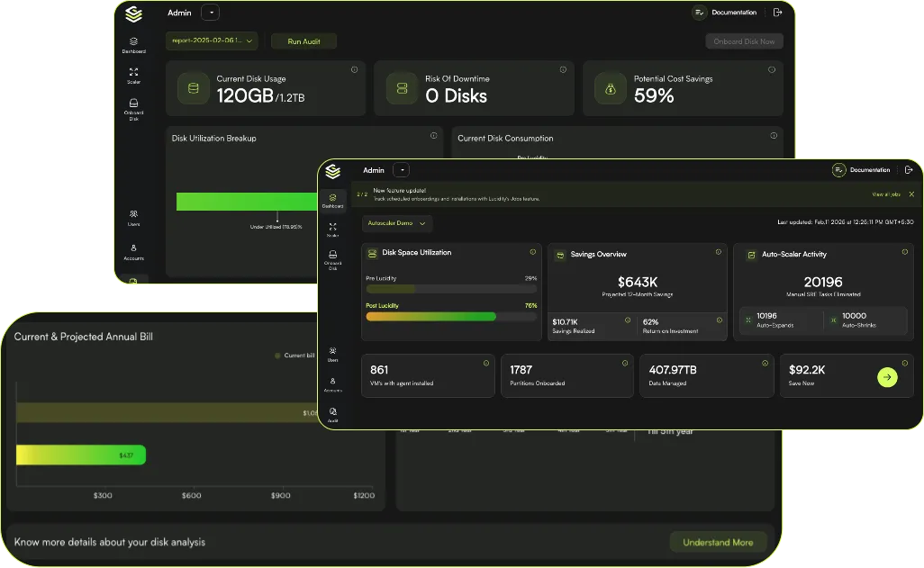The image size is (924, 568).
Task: Show info for Disk Utilization Breakup
Action: tap(433, 136)
